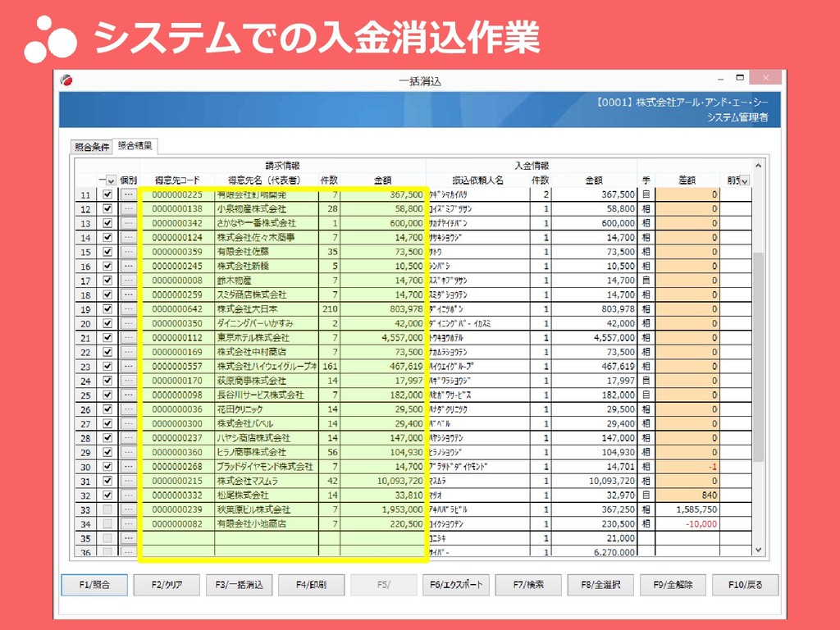Select 株式会社大日本 customer name cell

[267, 309]
